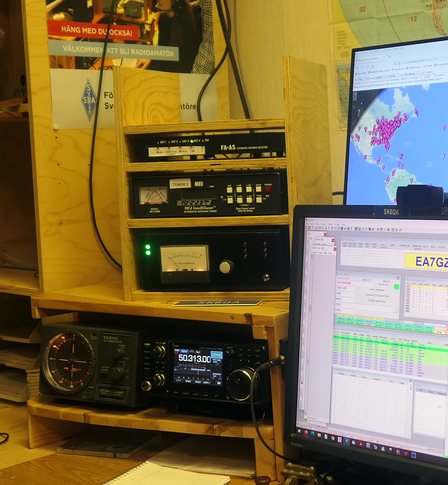
Task: Open Adobe Acrobat from the taskbar
Action: pos(361,444)
